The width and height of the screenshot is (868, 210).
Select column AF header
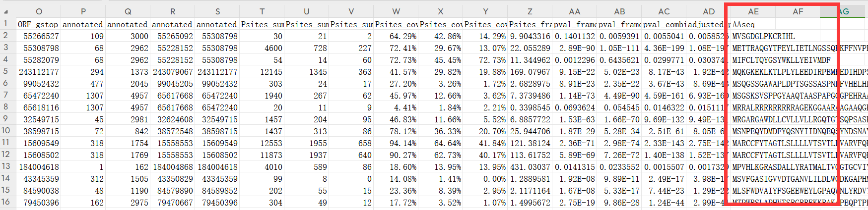[x=798, y=11]
